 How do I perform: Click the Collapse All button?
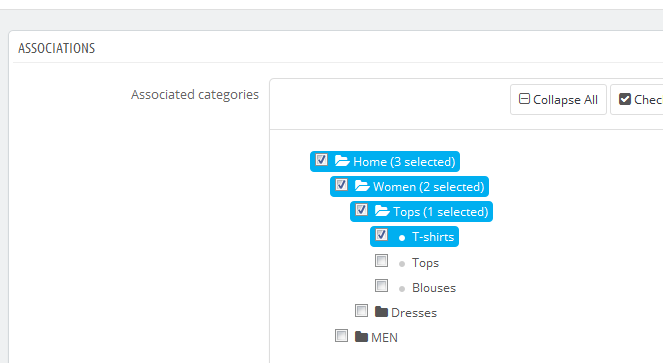pos(558,99)
